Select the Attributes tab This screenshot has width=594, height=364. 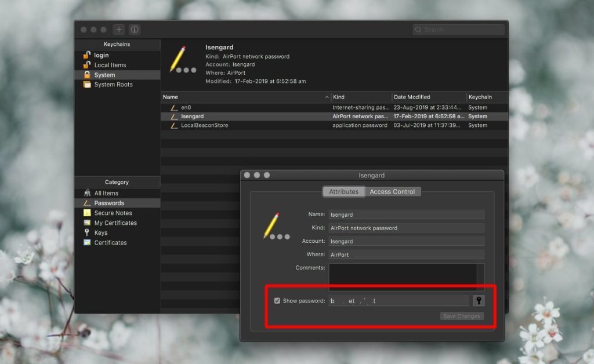coord(343,191)
